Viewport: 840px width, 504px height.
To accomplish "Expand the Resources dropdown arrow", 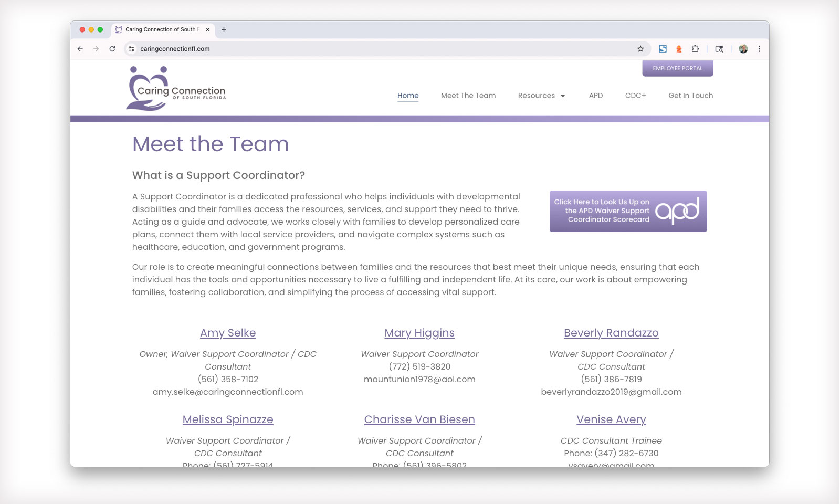I will click(563, 96).
